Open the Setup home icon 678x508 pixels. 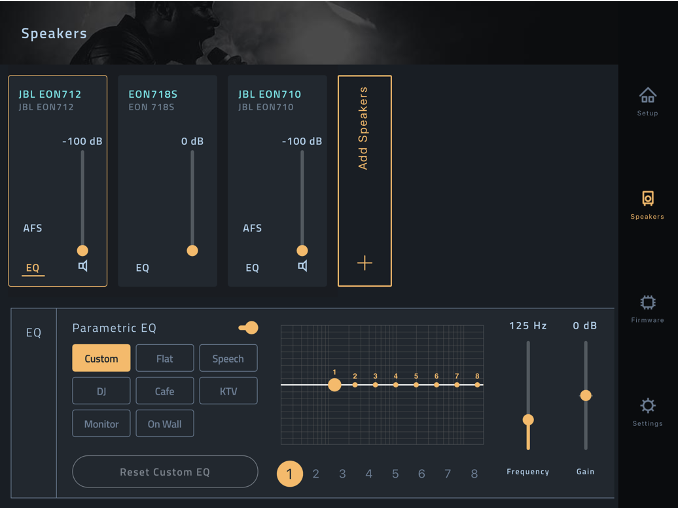point(648,96)
